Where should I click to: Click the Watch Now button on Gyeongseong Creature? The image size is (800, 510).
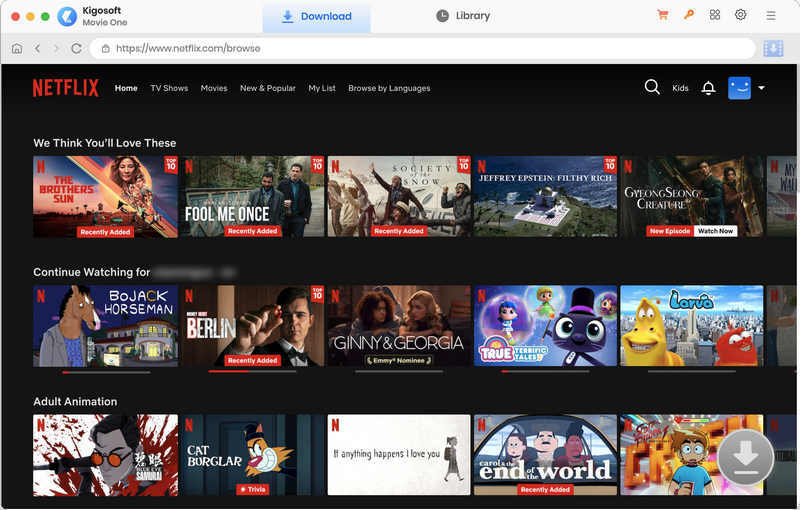[715, 231]
